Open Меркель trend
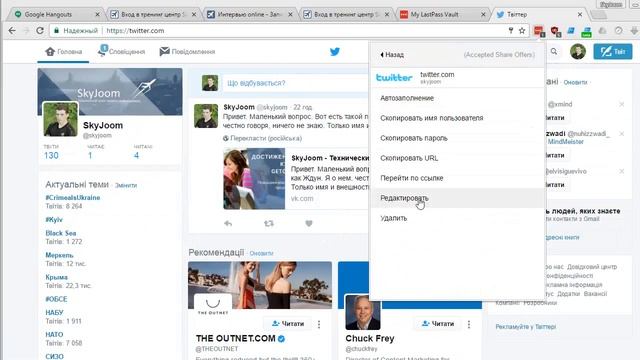This screenshot has height=360, width=640. tap(59, 255)
